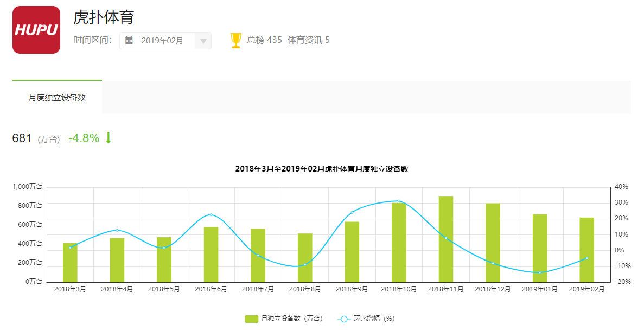Viewport: 644px width, 330px height.
Task: Click the calendar icon in date field
Action: point(129,40)
